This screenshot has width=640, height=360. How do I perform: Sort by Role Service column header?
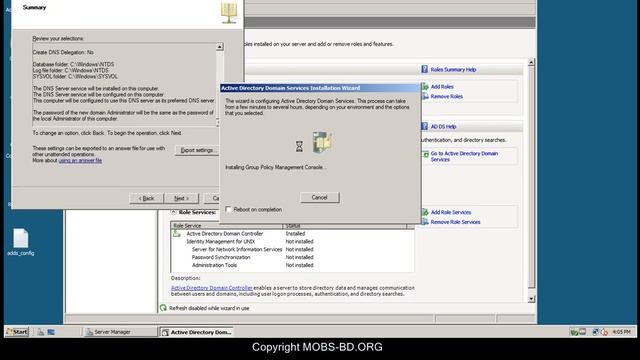coord(227,226)
